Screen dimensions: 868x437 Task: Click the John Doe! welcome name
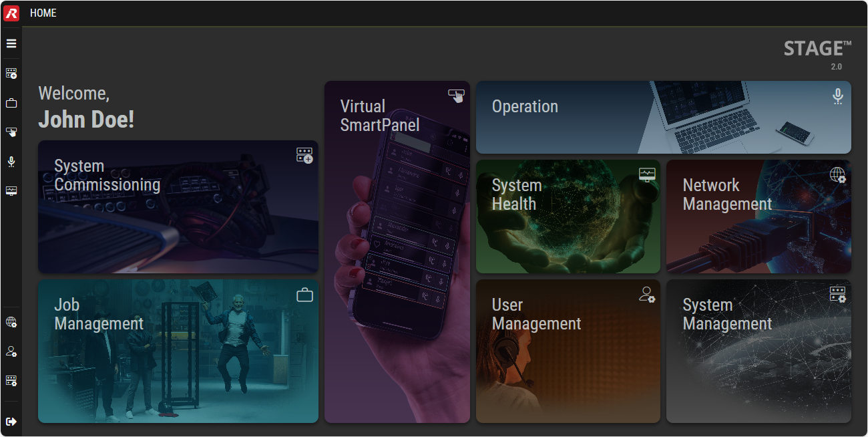[86, 119]
